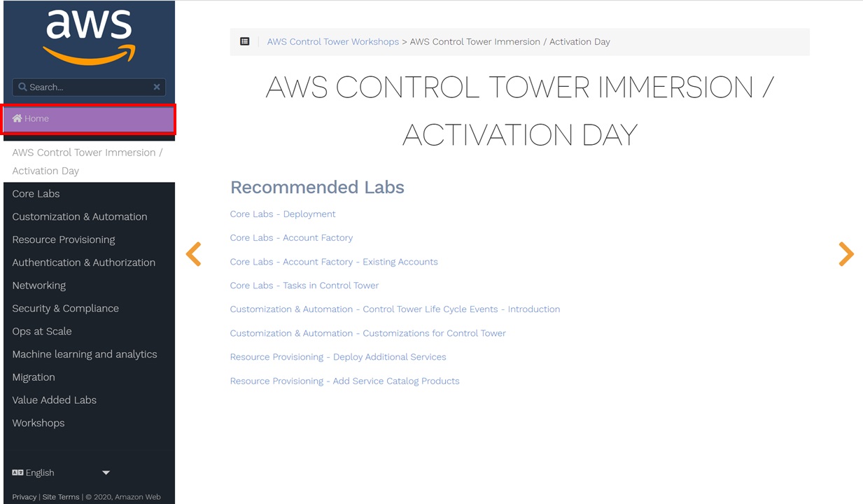
Task: Choose Machine learning and analytics in sidebar
Action: [85, 354]
